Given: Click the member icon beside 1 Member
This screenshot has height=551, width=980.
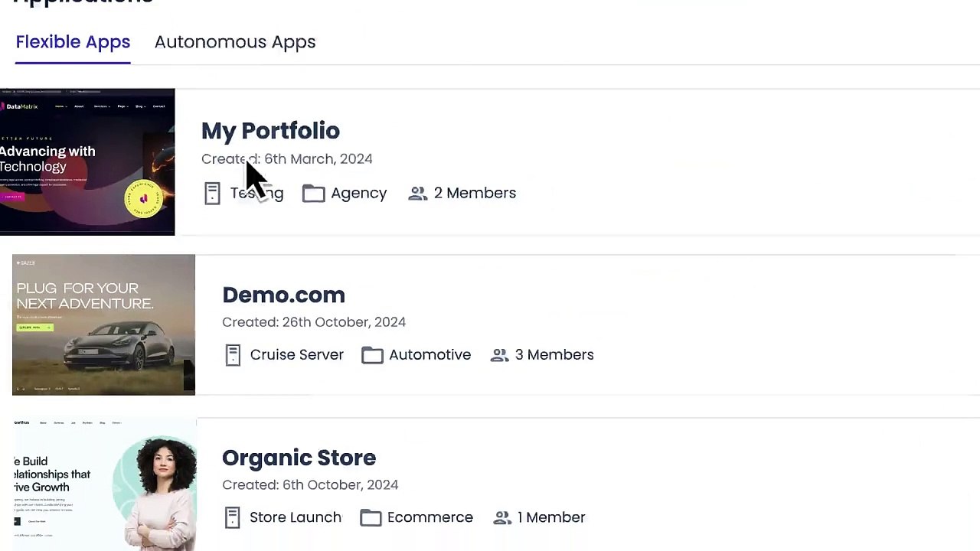Looking at the screenshot, I should point(502,517).
